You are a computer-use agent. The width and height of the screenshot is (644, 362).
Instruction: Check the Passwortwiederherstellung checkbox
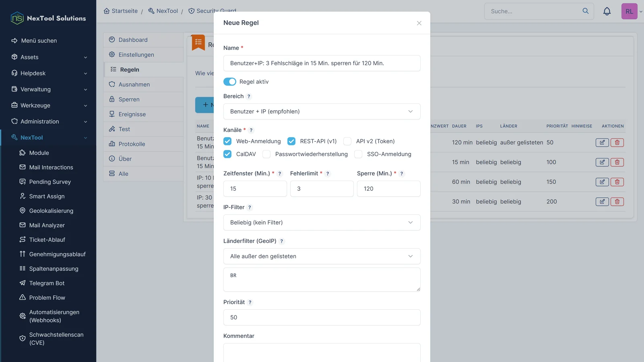pyautogui.click(x=266, y=154)
